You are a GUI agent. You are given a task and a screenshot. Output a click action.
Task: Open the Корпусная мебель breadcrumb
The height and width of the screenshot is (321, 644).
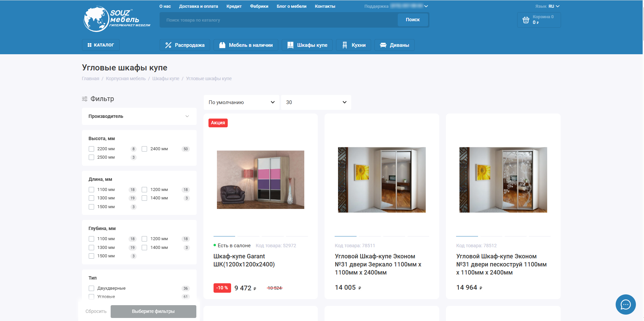pyautogui.click(x=126, y=78)
